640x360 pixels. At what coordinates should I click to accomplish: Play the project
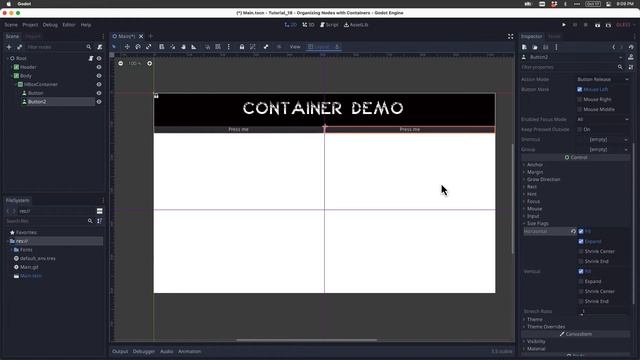564,25
